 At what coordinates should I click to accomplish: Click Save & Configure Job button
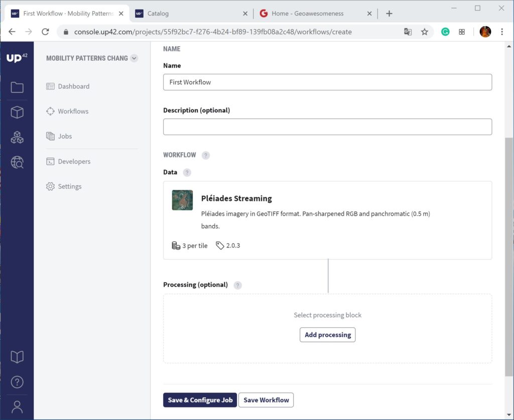(200, 400)
